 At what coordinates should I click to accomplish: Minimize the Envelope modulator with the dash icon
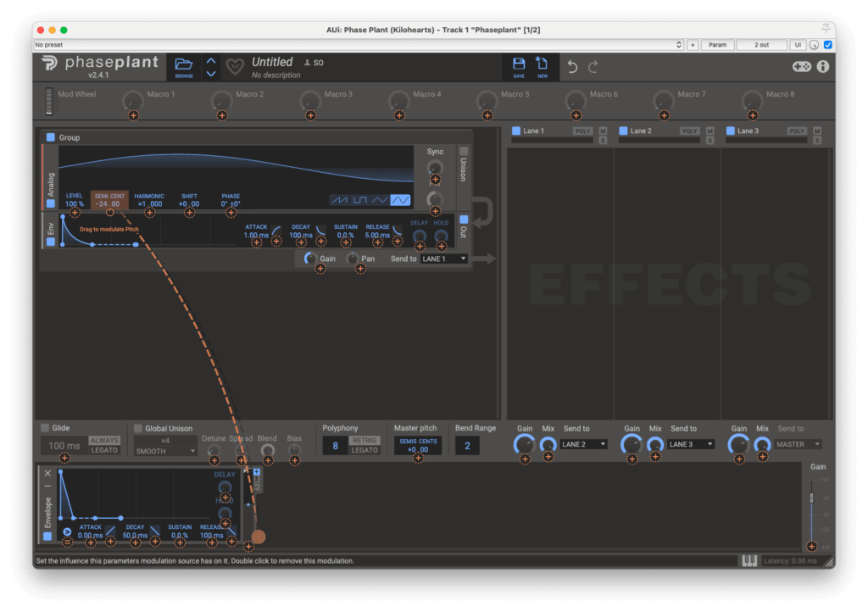pyautogui.click(x=47, y=487)
